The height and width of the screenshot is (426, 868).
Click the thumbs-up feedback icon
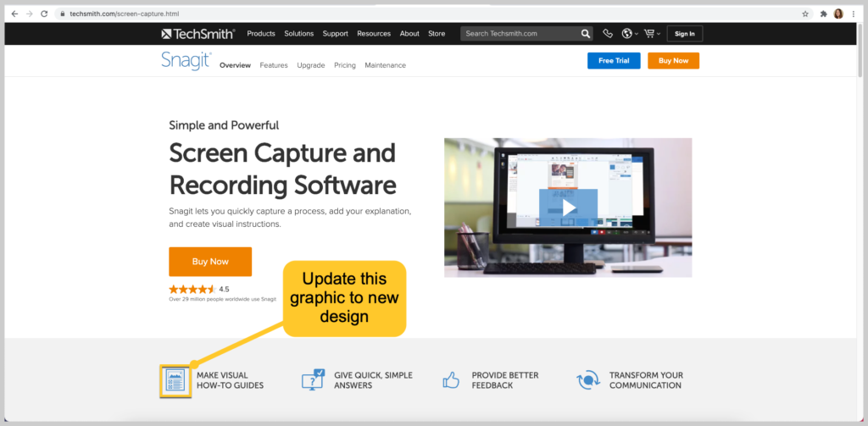(451, 379)
